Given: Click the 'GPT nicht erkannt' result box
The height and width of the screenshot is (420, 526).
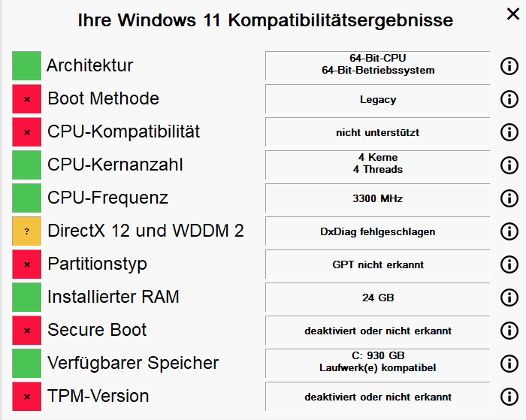Looking at the screenshot, I should point(378,264).
